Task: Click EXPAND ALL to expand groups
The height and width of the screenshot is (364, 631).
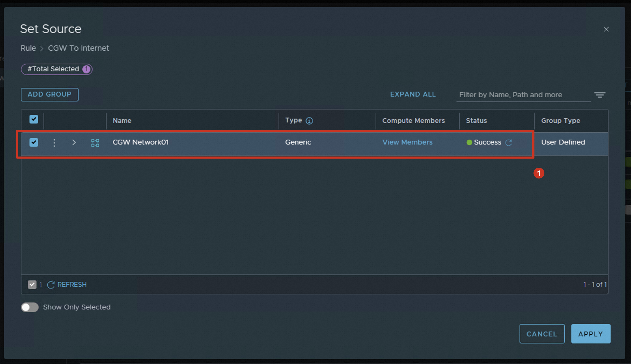Action: coord(413,94)
